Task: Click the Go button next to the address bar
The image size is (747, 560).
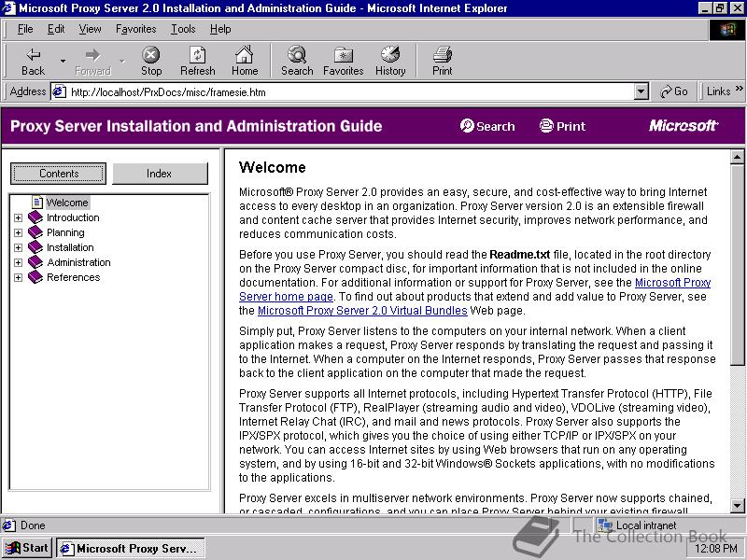Action: (674, 91)
